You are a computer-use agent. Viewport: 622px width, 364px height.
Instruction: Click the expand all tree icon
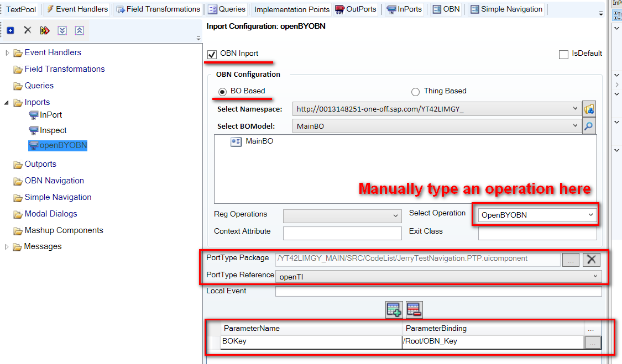(62, 30)
